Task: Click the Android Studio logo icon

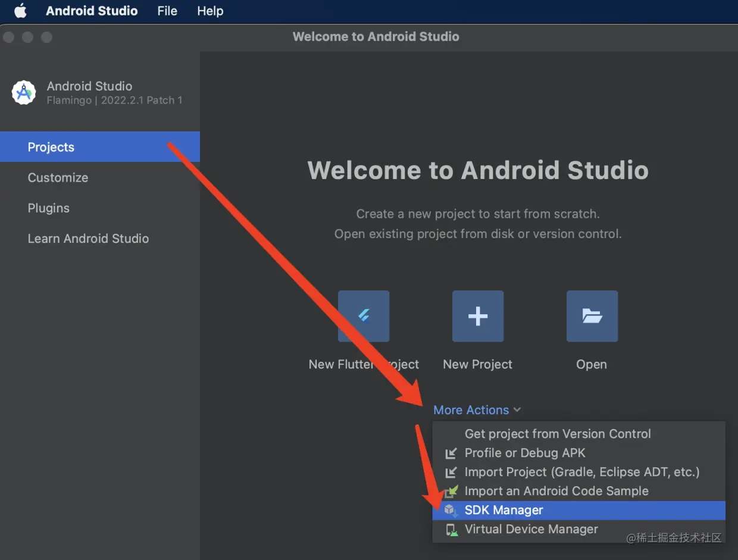Action: [x=24, y=92]
